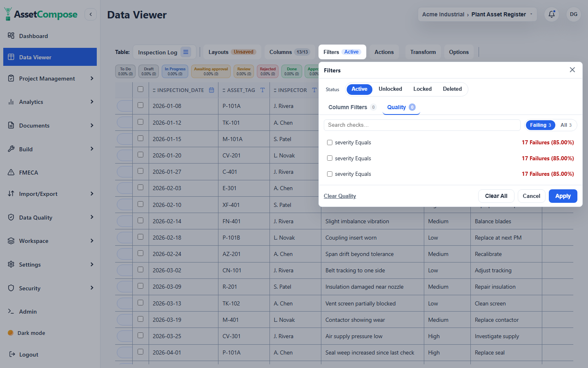Click the Build wrench icon

coord(11,149)
